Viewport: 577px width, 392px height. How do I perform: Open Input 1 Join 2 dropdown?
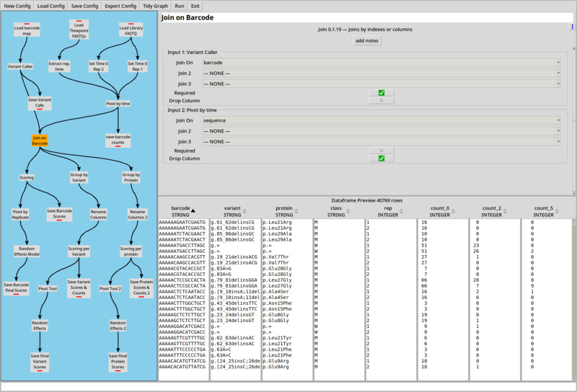tap(382, 73)
